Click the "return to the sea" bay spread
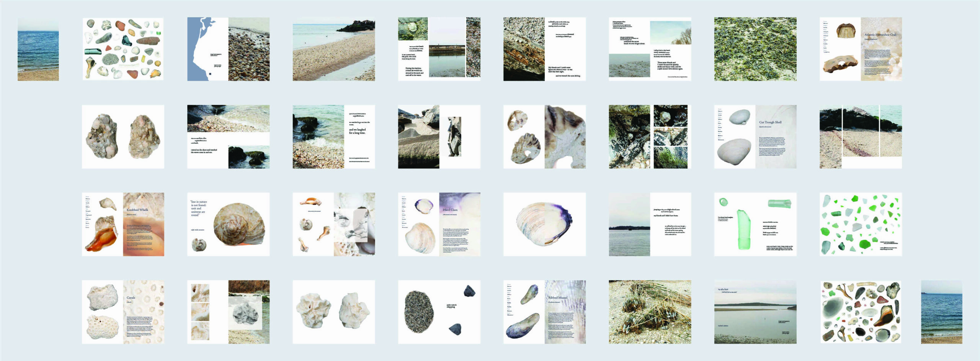980x361 pixels. pyautogui.click(x=755, y=312)
